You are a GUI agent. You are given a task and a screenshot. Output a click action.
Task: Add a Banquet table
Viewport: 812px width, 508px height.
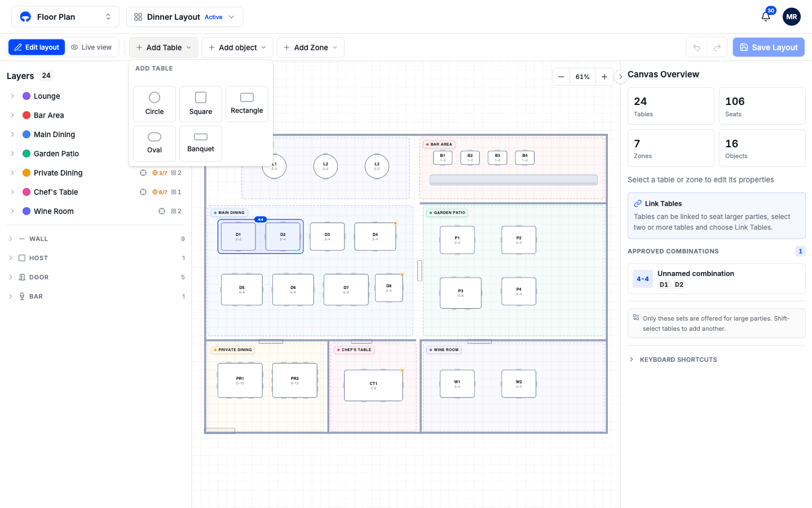201,143
